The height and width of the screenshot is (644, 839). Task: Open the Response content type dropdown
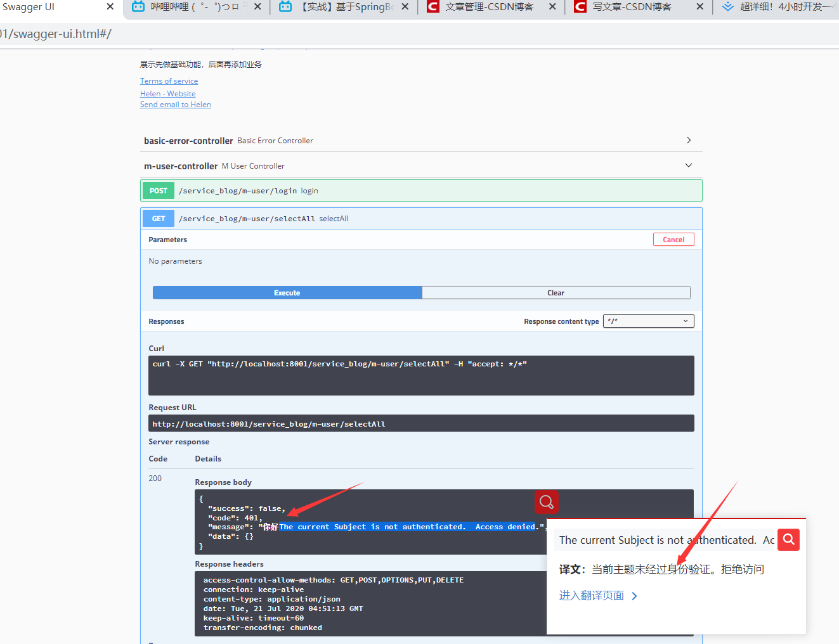click(x=648, y=321)
